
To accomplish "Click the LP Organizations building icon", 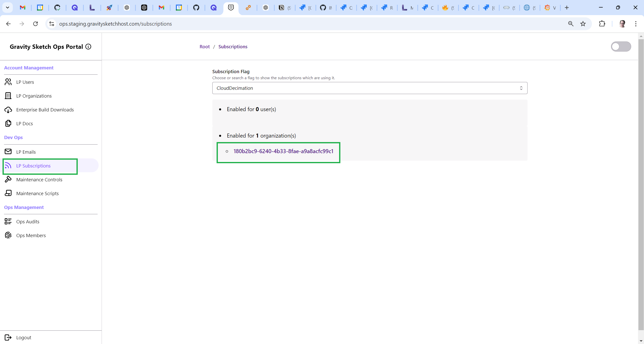I will click(x=8, y=96).
